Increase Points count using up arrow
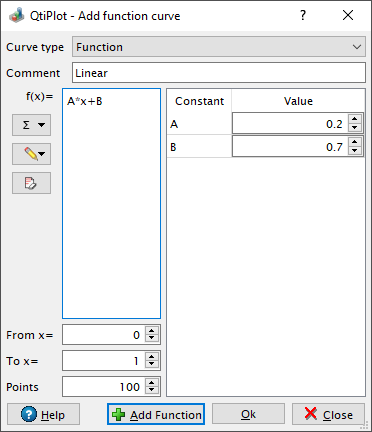This screenshot has height=432, width=372. point(152,383)
